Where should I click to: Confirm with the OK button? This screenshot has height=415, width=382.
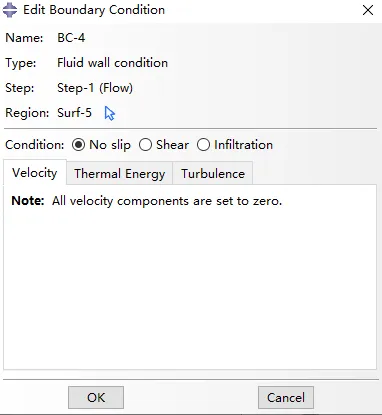pos(96,397)
